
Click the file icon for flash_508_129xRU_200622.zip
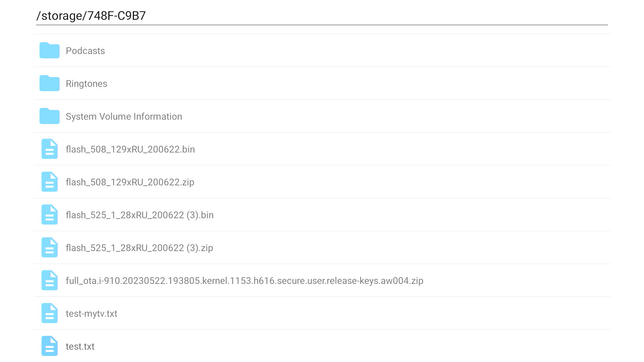[x=50, y=182]
